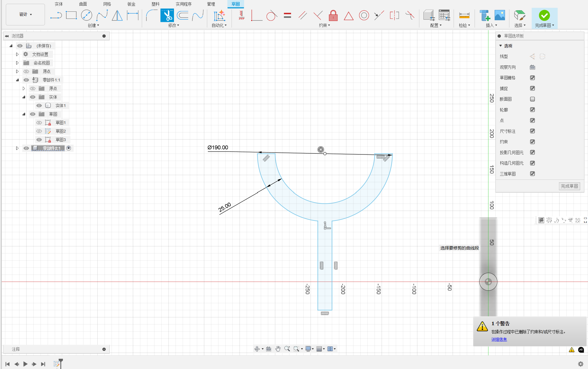Switch to the 曲面 tab
This screenshot has height=369, width=588.
[83, 4]
